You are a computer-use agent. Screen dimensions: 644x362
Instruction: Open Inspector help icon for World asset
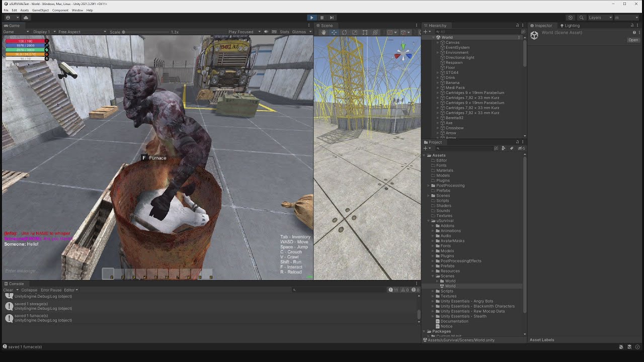634,33
